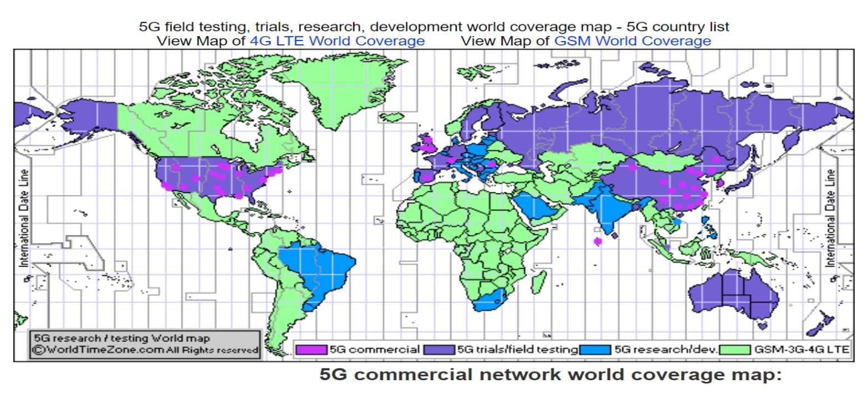This screenshot has height=409, width=868.
Task: Click the magenta dot in the Indian Ocean
Action: point(597,241)
